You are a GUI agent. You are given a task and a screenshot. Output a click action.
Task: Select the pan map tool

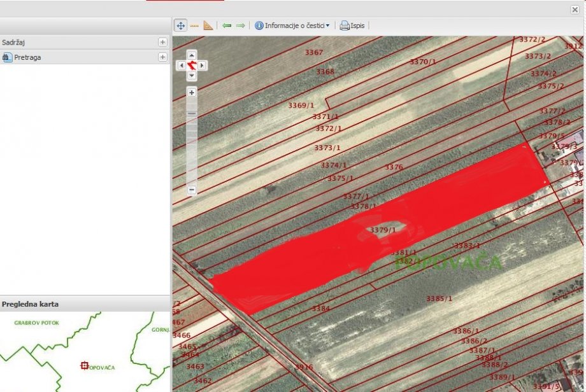coord(180,25)
